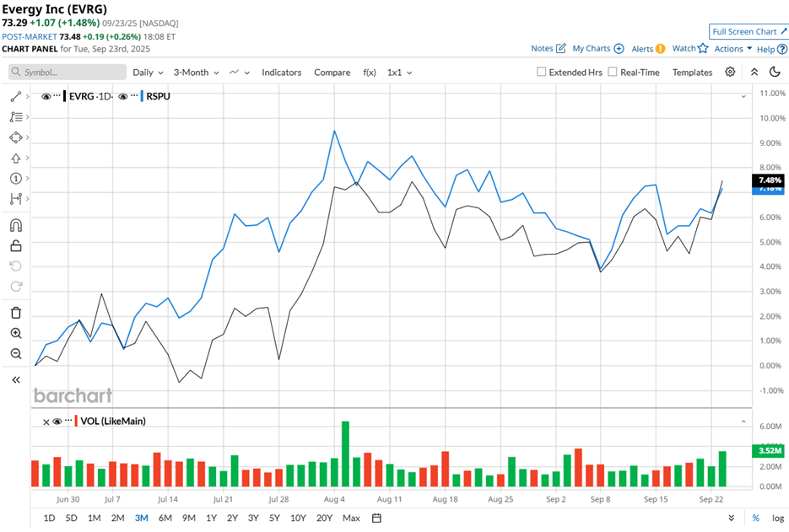Select the 1M range tab

[95, 518]
